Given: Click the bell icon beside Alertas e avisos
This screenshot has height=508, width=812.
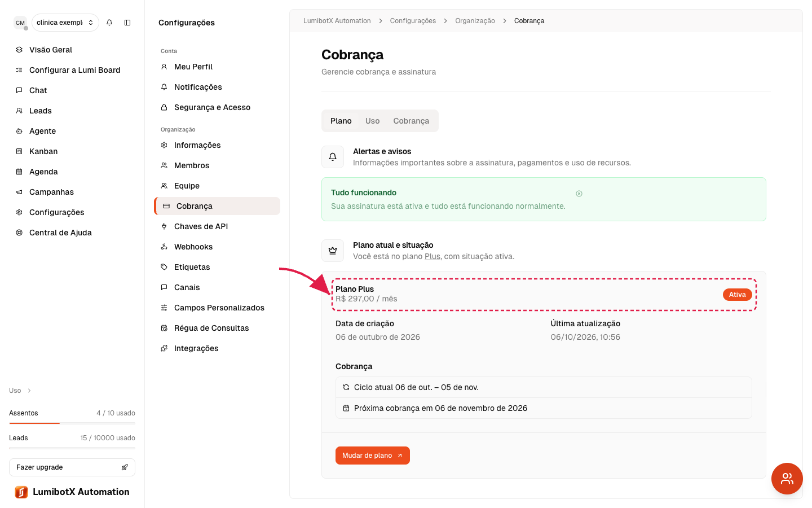Looking at the screenshot, I should point(333,157).
